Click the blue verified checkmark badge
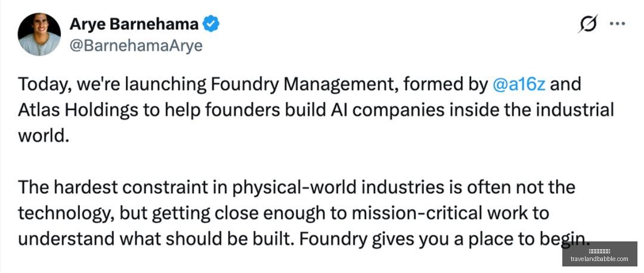Screen dimensions: 644x273 click(212, 24)
